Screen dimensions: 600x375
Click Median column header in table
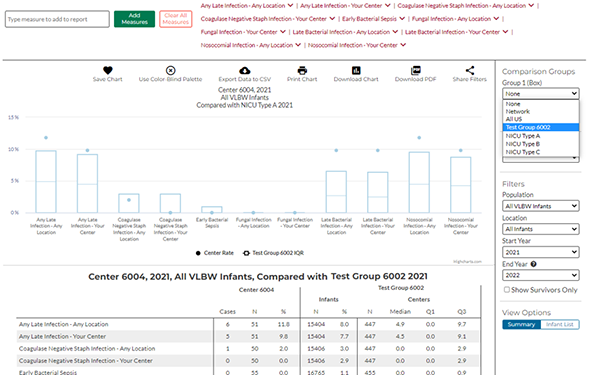[400, 311]
